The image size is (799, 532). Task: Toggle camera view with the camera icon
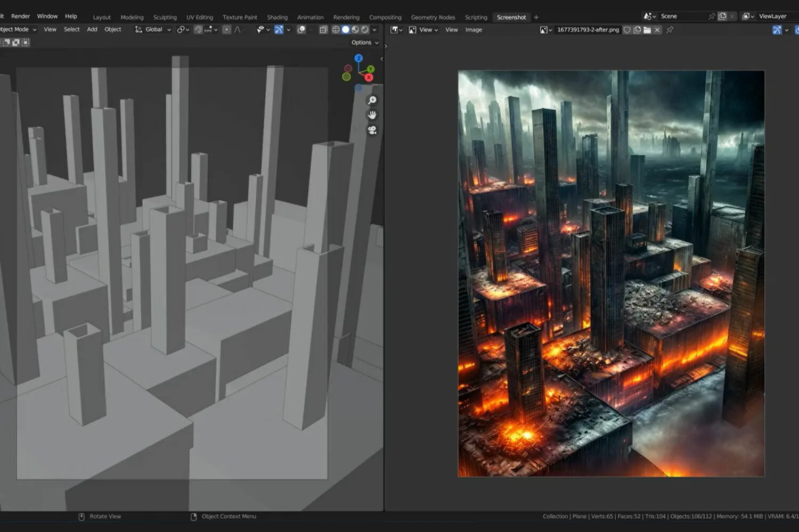click(x=372, y=130)
